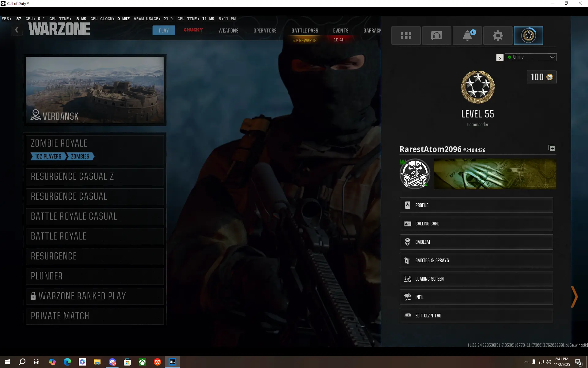Click the player profile rank icon
The image size is (588, 368).
(528, 36)
